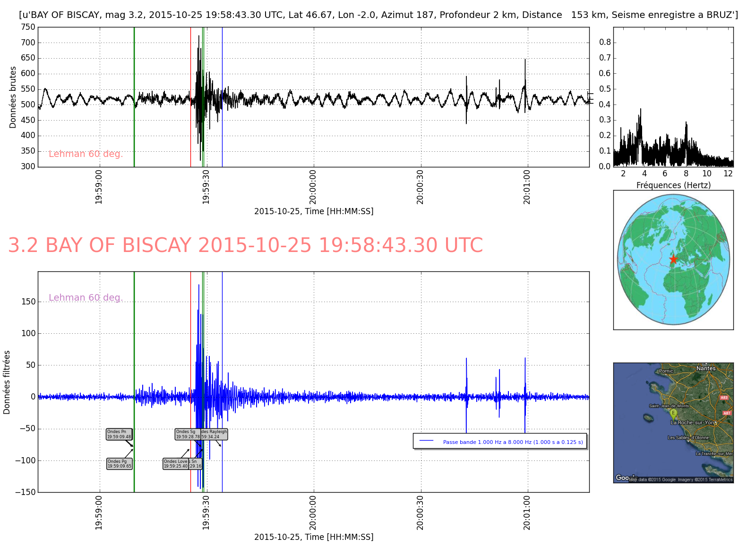
Task: Click the Rayleigh wave annotation label
Action: (215, 434)
